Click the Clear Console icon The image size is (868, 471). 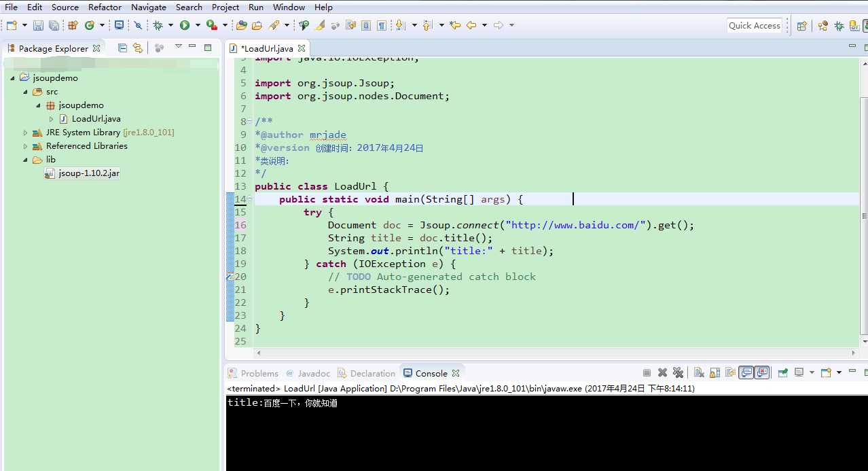tap(699, 372)
